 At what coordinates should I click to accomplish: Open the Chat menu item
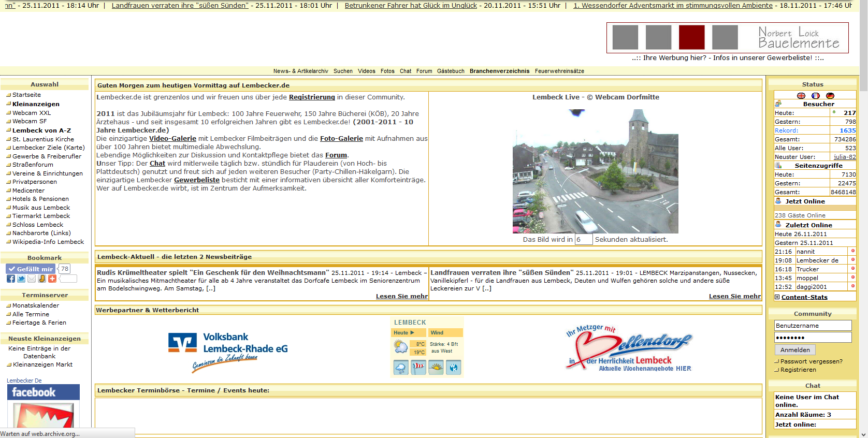pyautogui.click(x=406, y=71)
